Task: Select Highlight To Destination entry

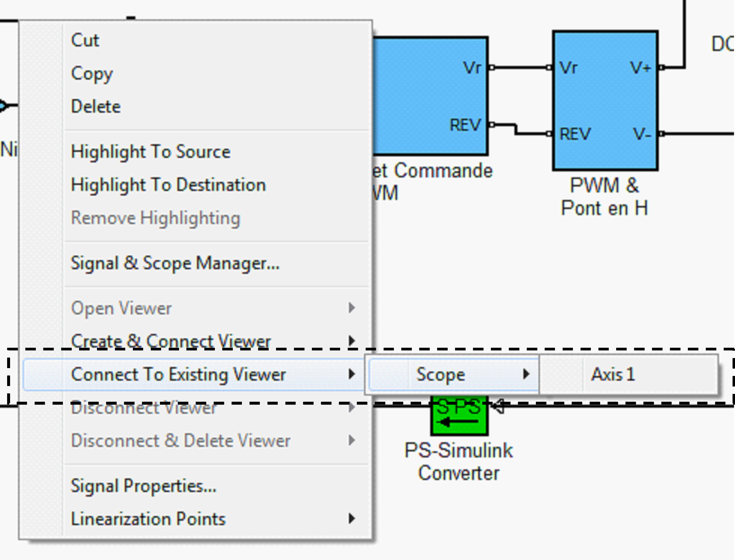Action: (x=168, y=185)
